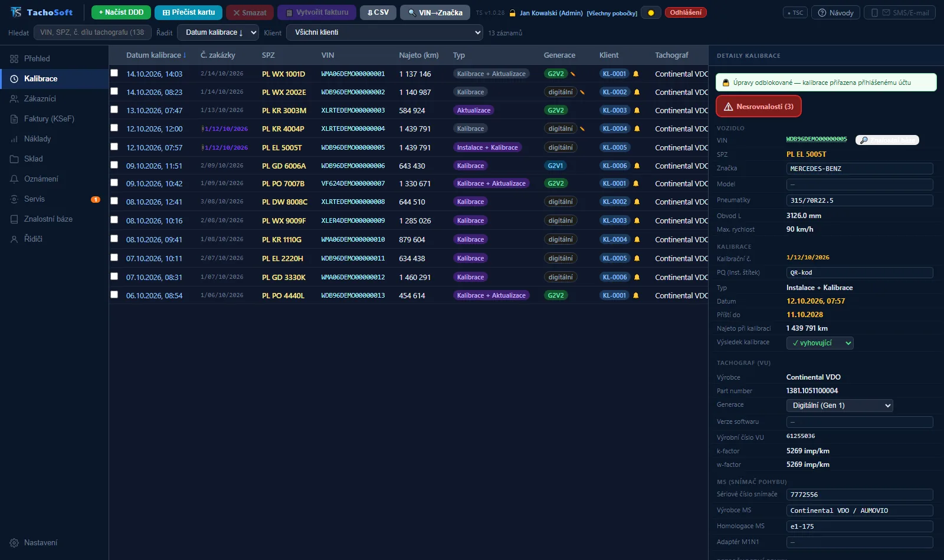Open Oznámení bell icon in sidebar
944x560 pixels.
(14, 179)
